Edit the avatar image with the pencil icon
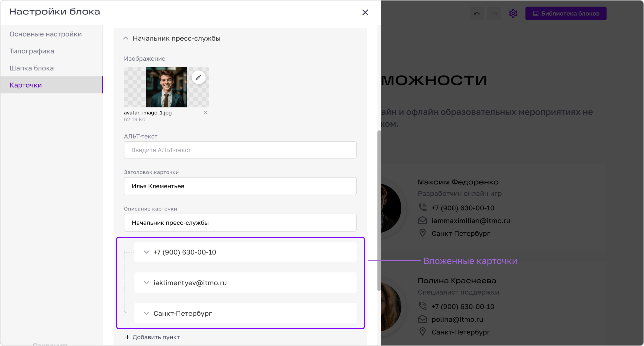 (199, 77)
